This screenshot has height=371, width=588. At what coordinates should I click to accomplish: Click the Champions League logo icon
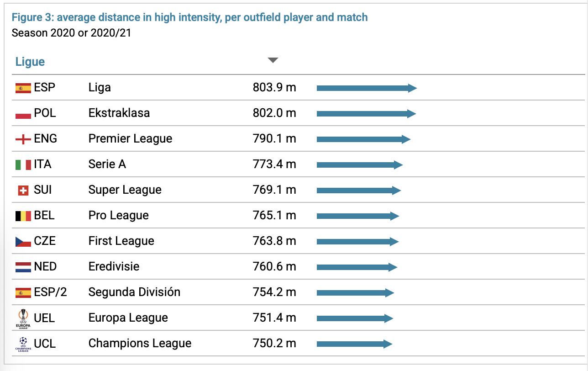23,344
